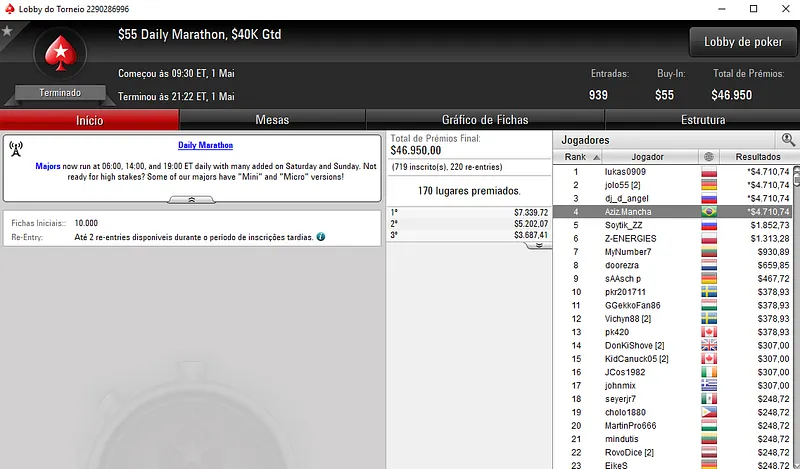Click the PokerStars spade logo

click(60, 53)
